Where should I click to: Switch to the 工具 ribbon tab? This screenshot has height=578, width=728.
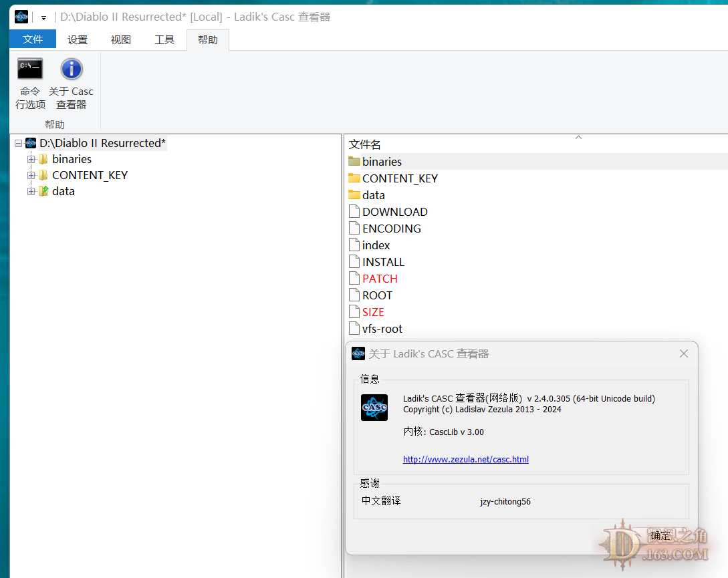(164, 40)
